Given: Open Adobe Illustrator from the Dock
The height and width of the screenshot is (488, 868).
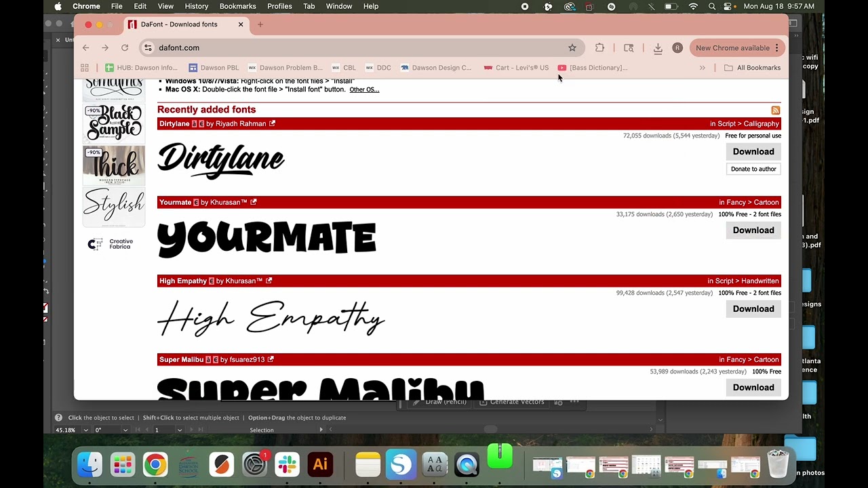Looking at the screenshot, I should pos(320,464).
